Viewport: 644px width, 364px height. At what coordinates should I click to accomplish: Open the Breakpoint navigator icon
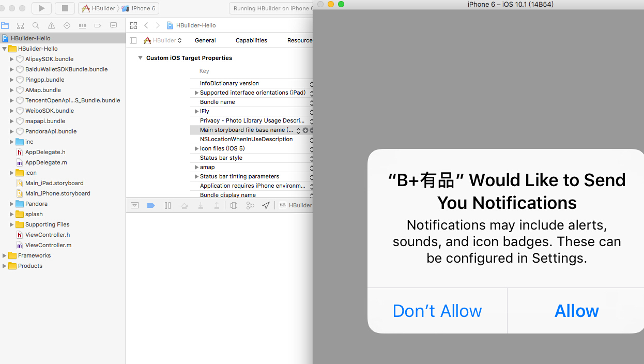(98, 25)
